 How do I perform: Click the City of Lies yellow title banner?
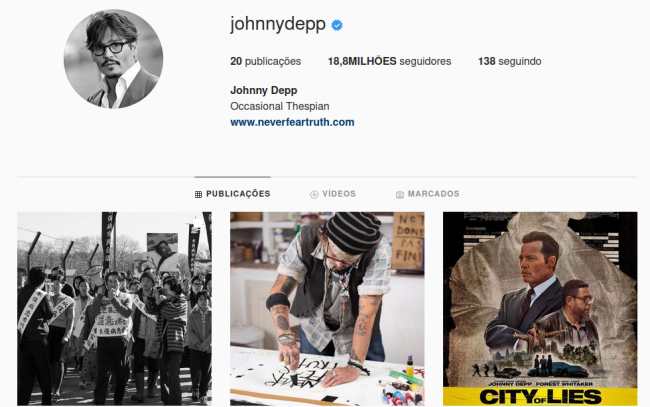(540, 397)
